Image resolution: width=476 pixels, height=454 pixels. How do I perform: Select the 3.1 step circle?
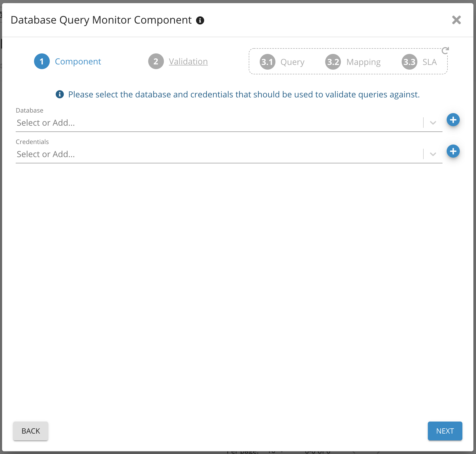click(267, 62)
